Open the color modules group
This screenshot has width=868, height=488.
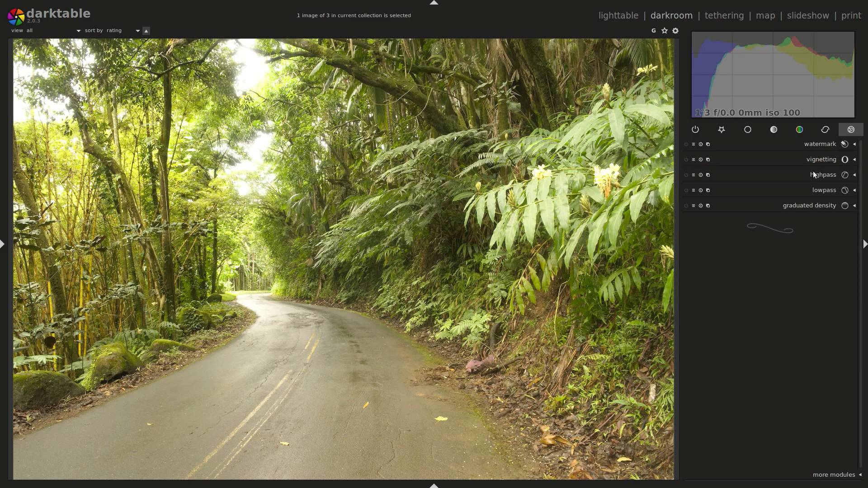click(799, 130)
